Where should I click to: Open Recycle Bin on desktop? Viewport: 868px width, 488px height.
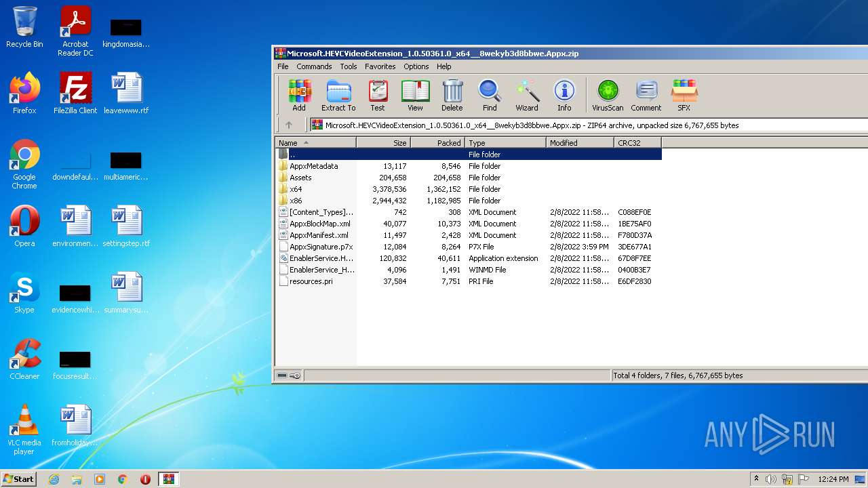[24, 27]
